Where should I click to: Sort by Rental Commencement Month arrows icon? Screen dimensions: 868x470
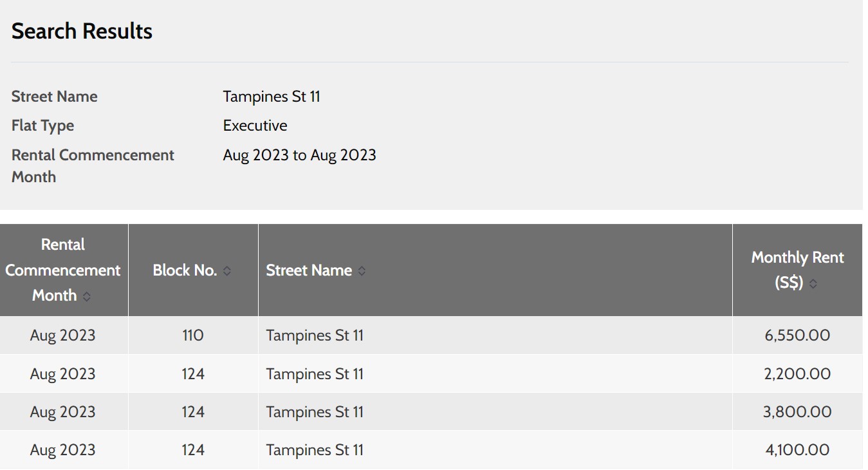point(87,296)
